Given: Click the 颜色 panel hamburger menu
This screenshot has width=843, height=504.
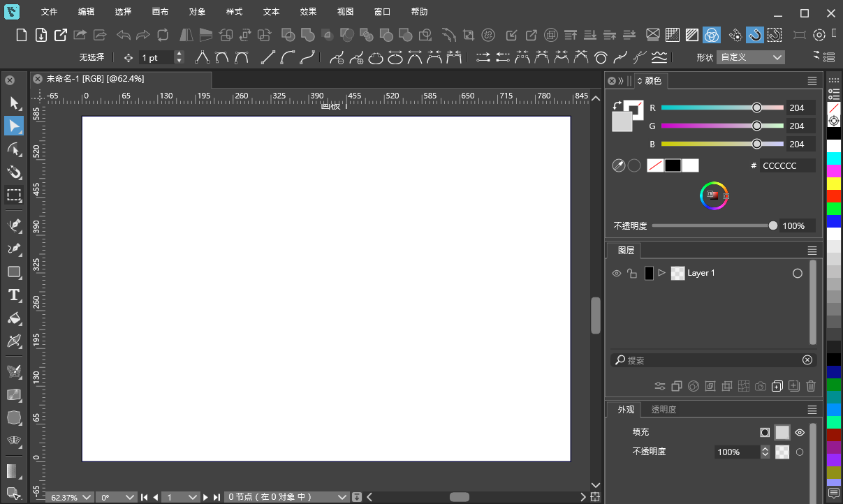Looking at the screenshot, I should tap(812, 80).
